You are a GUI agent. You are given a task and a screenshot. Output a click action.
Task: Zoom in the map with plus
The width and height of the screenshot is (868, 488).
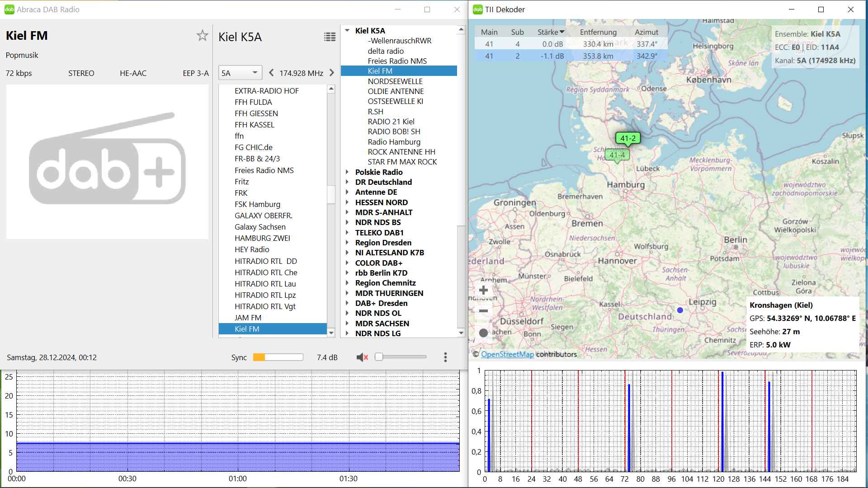click(483, 290)
